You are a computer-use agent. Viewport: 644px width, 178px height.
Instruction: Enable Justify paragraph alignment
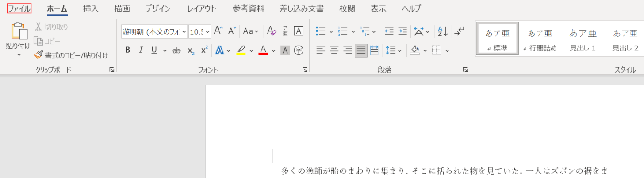pos(361,50)
